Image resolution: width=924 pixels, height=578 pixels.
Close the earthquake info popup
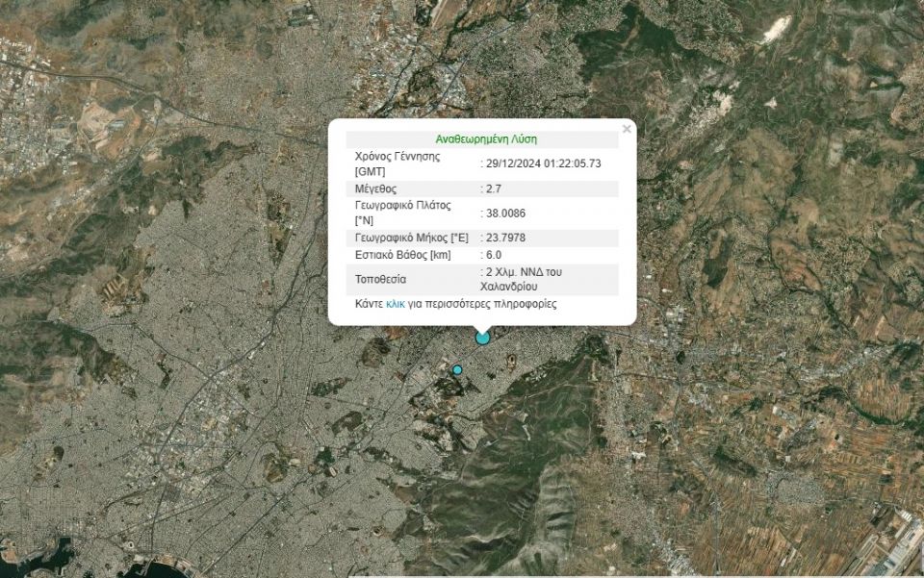(x=627, y=129)
